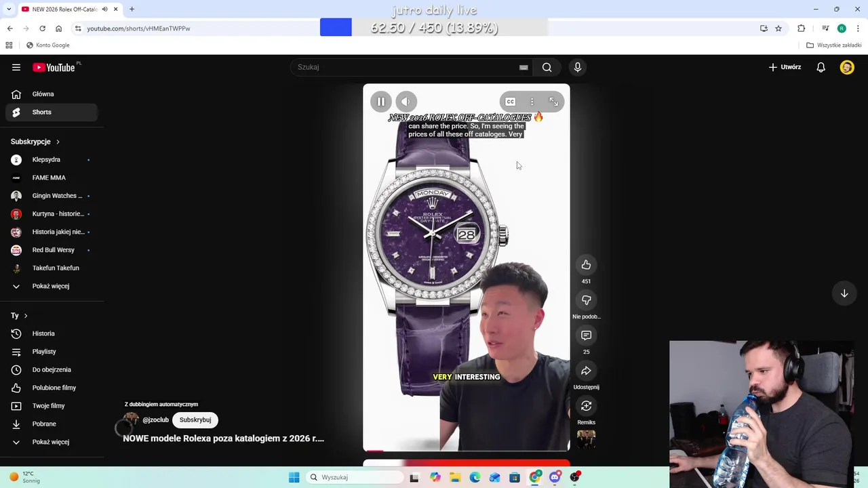Open the sound thumbnail below Remiks

(x=586, y=439)
